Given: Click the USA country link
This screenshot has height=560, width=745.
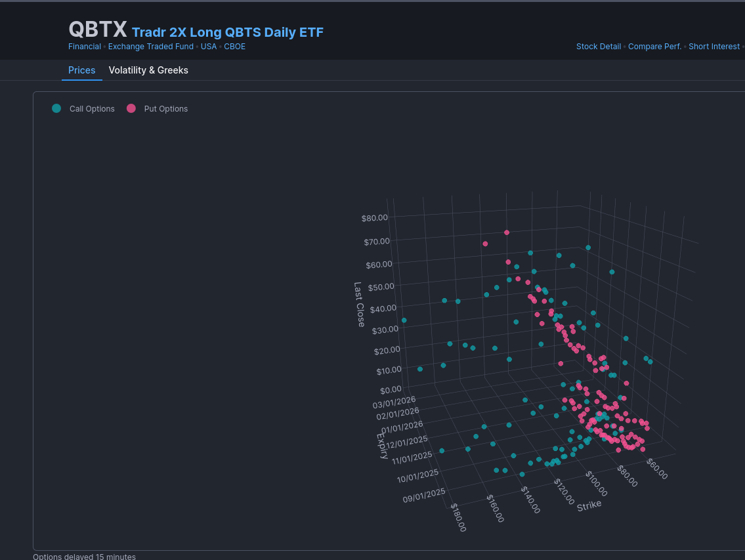Looking at the screenshot, I should pyautogui.click(x=209, y=47).
